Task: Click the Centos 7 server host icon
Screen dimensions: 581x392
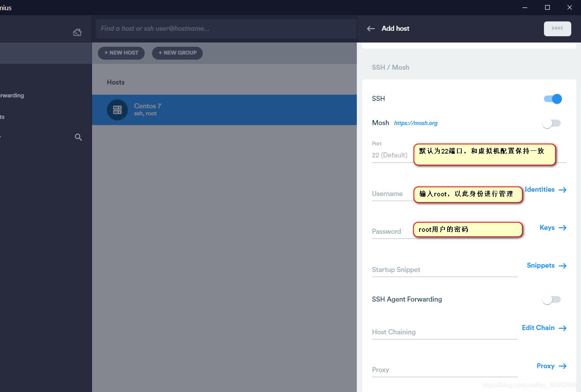Action: point(117,110)
